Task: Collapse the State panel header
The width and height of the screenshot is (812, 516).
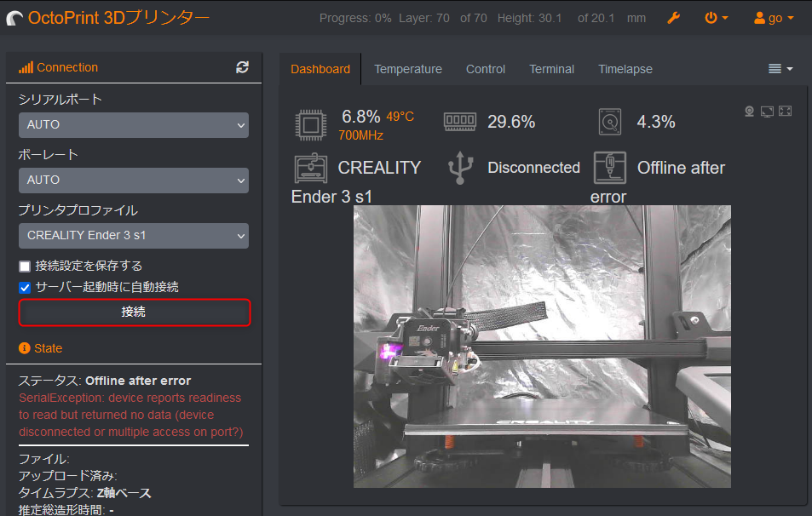Action: click(49, 348)
